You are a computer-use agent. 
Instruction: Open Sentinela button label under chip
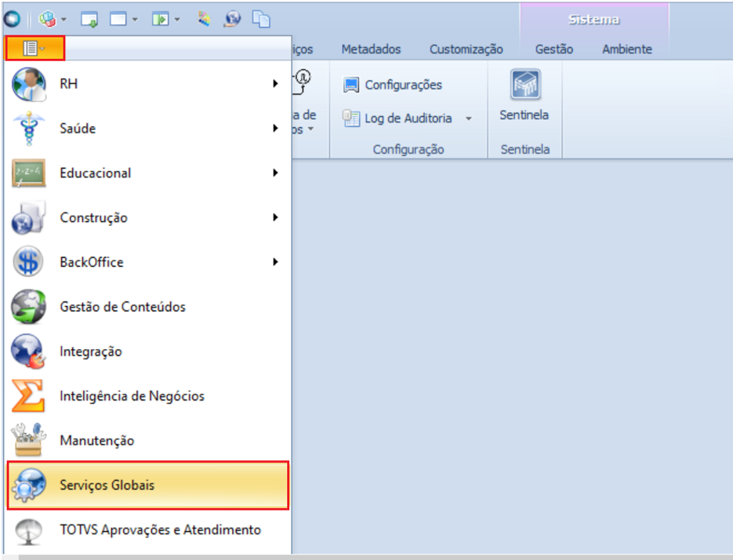pyautogui.click(x=524, y=115)
